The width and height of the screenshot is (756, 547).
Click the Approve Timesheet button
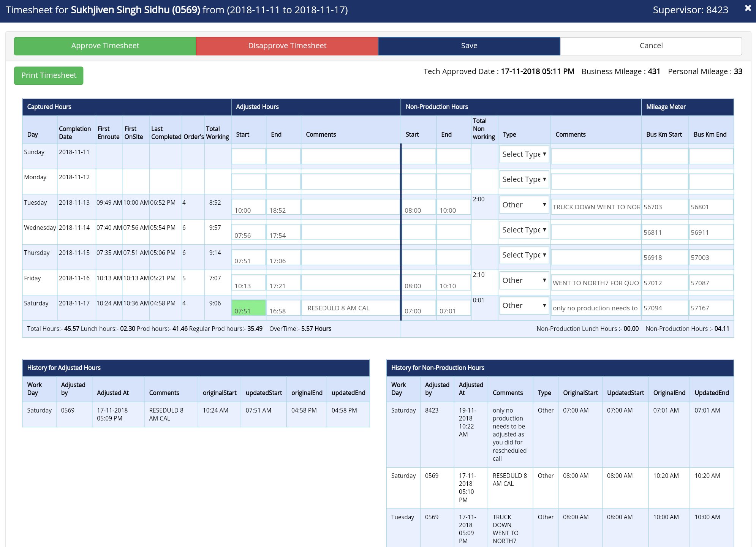104,46
